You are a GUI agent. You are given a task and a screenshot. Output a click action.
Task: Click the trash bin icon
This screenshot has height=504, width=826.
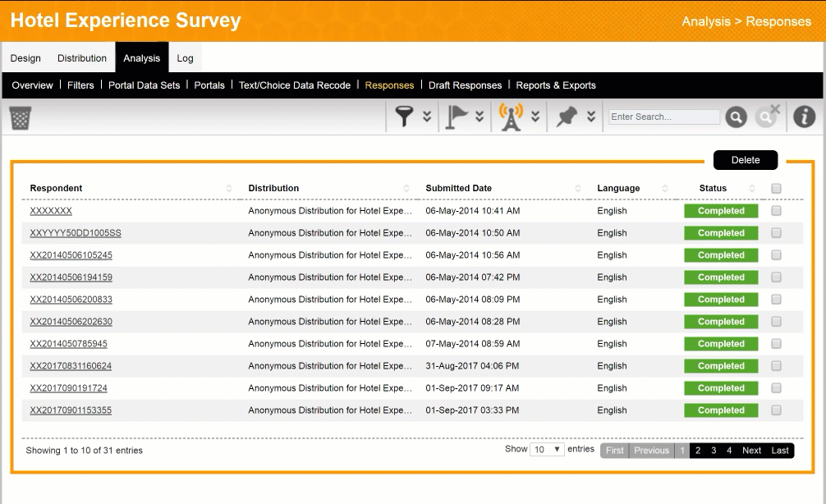(x=21, y=117)
